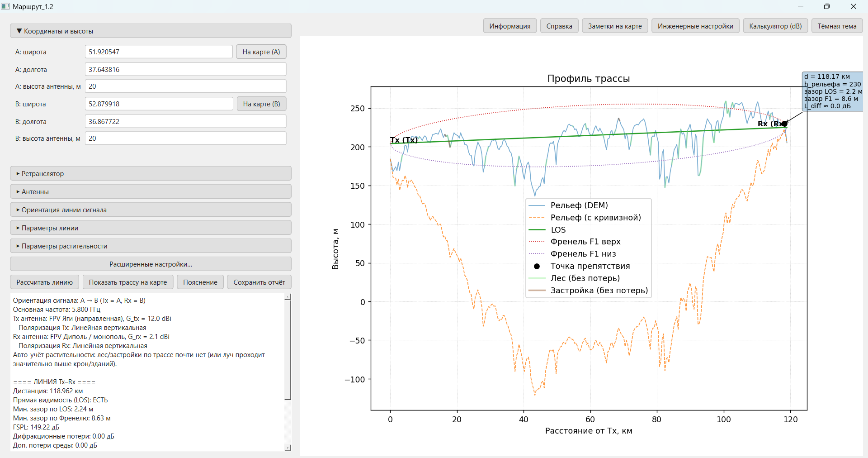The width and height of the screenshot is (868, 458).
Task: Click the results text scrollbar down arrow
Action: [288, 448]
